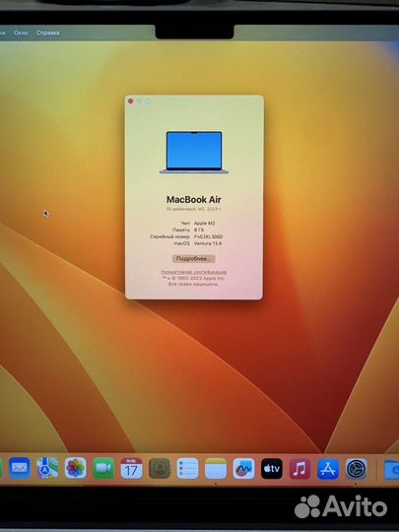The width and height of the screenshot is (399, 532).
Task: Launch Maps from the Dock
Action: click(47, 468)
